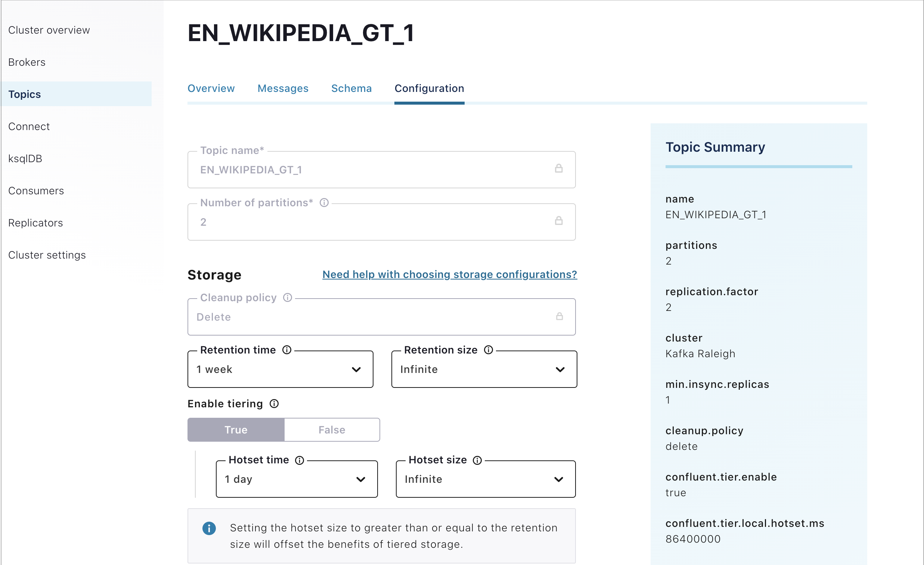Click info icon next to Number of partitions

(324, 203)
